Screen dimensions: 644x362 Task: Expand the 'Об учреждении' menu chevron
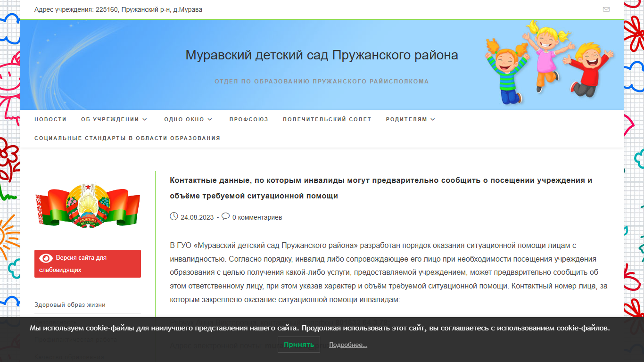145,120
